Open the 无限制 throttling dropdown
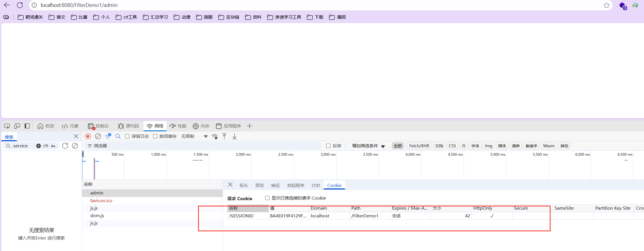This screenshot has width=644, height=251. point(194,136)
